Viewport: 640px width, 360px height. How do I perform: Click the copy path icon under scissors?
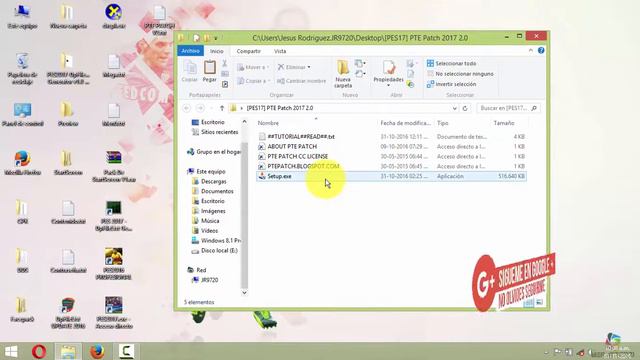(x=224, y=74)
